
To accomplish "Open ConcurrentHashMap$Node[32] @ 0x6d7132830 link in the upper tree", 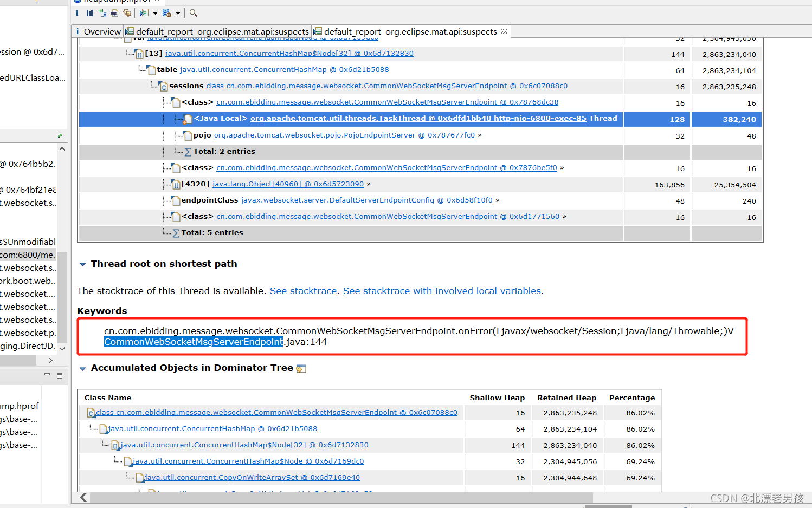I will point(289,54).
